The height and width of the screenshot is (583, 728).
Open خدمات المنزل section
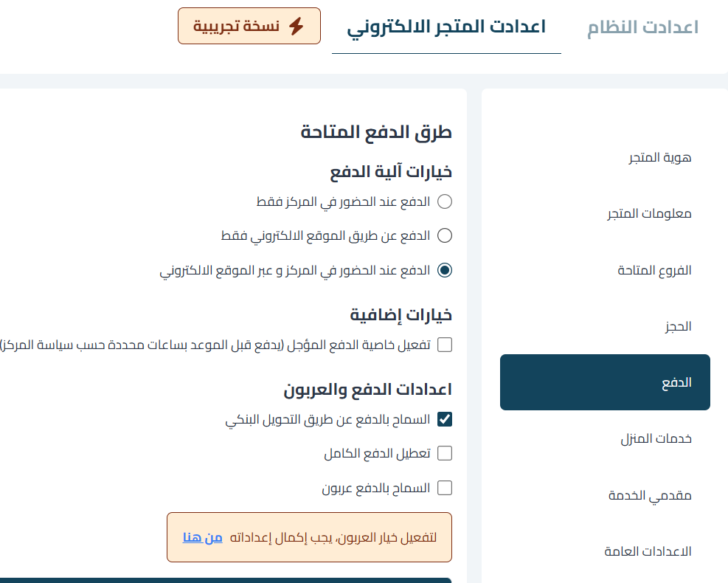click(656, 438)
